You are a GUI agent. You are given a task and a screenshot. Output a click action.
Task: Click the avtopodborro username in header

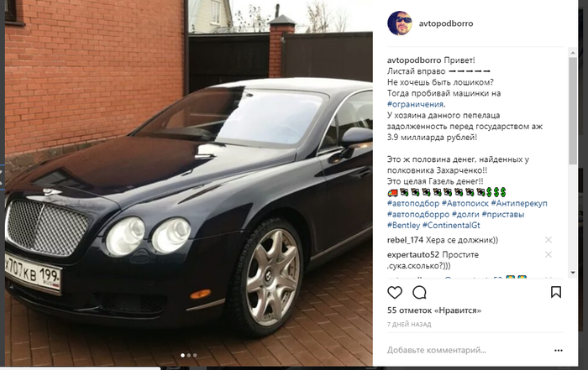click(x=446, y=23)
